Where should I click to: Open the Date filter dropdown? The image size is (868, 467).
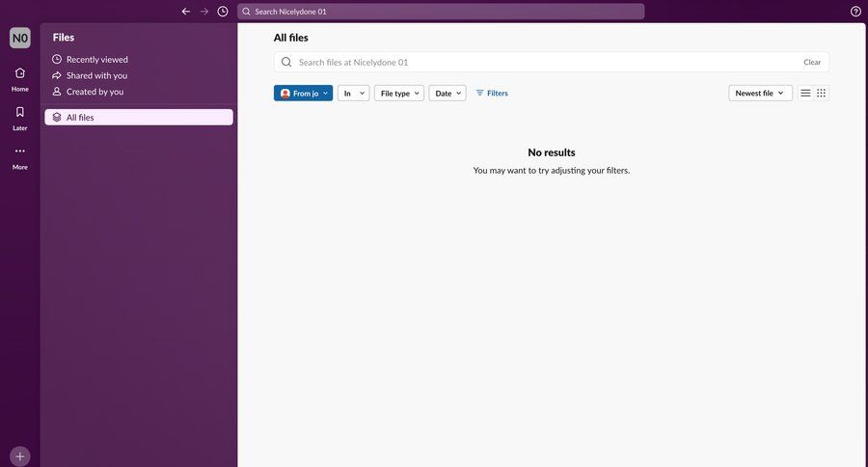tap(448, 93)
